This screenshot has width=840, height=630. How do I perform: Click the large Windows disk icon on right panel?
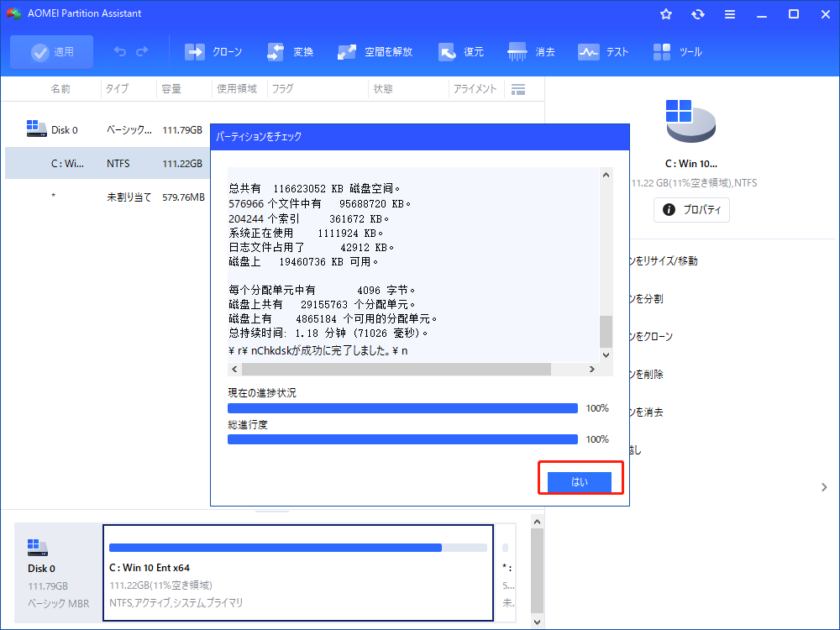point(690,121)
